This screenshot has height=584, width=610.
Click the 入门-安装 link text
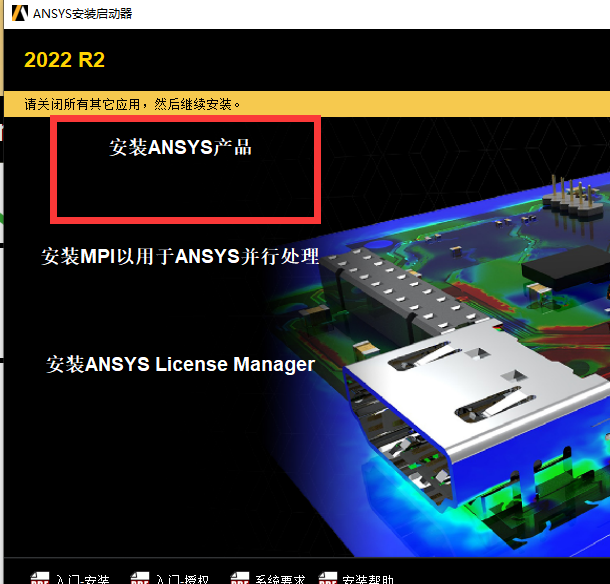pyautogui.click(x=82, y=579)
